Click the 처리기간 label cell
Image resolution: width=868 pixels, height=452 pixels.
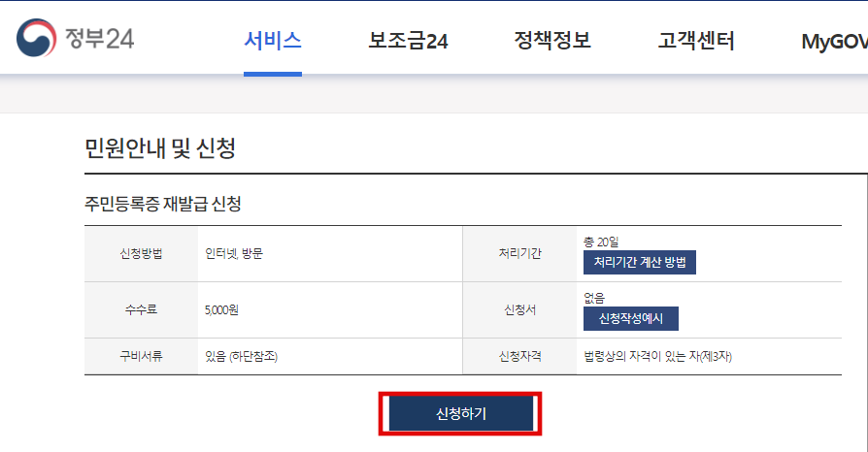coord(519,254)
